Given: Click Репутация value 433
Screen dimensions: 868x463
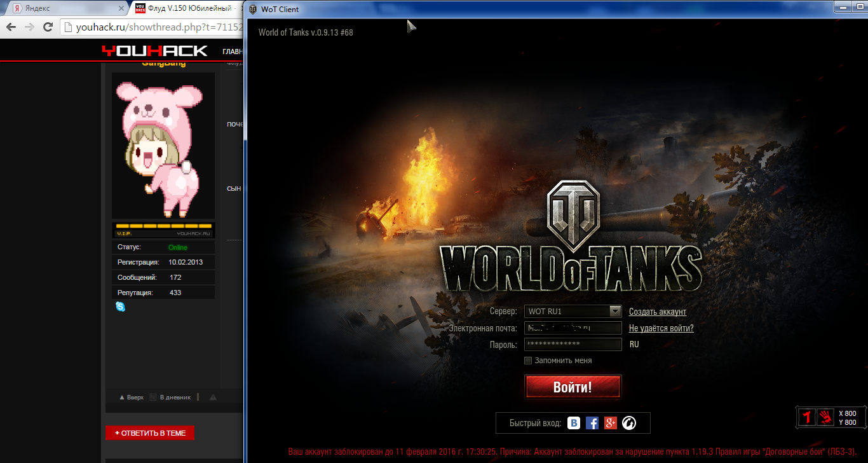Looking at the screenshot, I should click(x=175, y=293).
